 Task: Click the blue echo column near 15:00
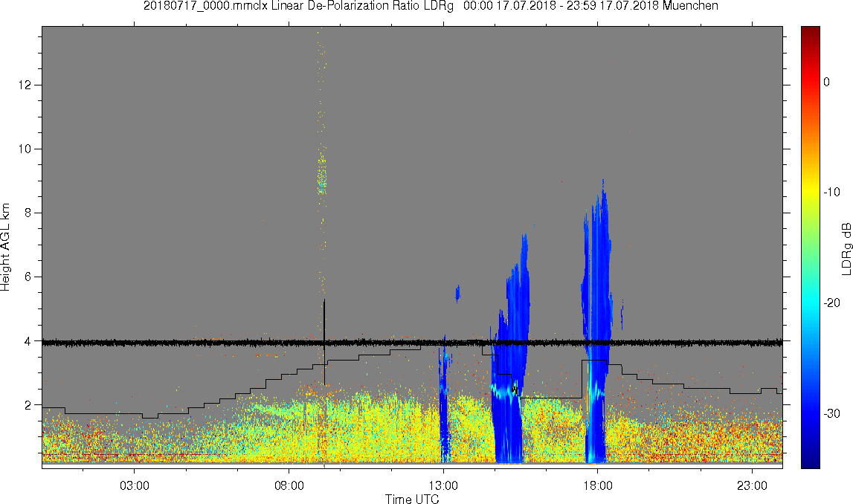click(x=509, y=348)
